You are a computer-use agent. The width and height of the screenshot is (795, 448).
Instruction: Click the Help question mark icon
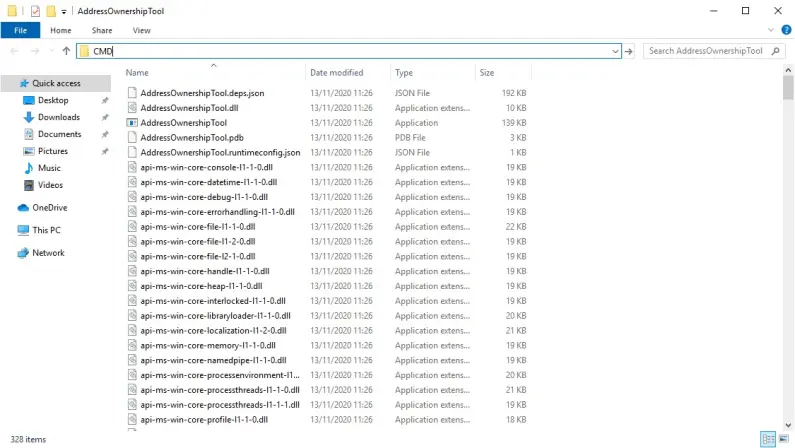tap(786, 30)
